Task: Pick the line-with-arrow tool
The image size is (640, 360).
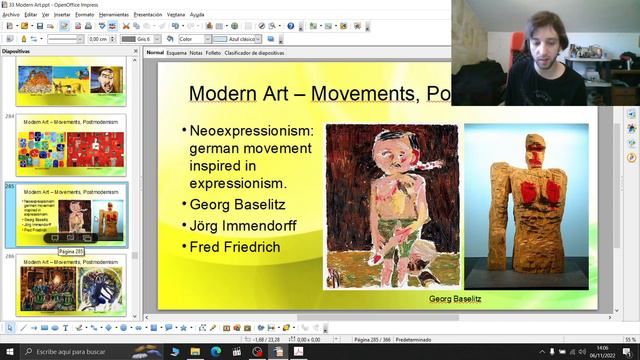Action: pos(34,328)
